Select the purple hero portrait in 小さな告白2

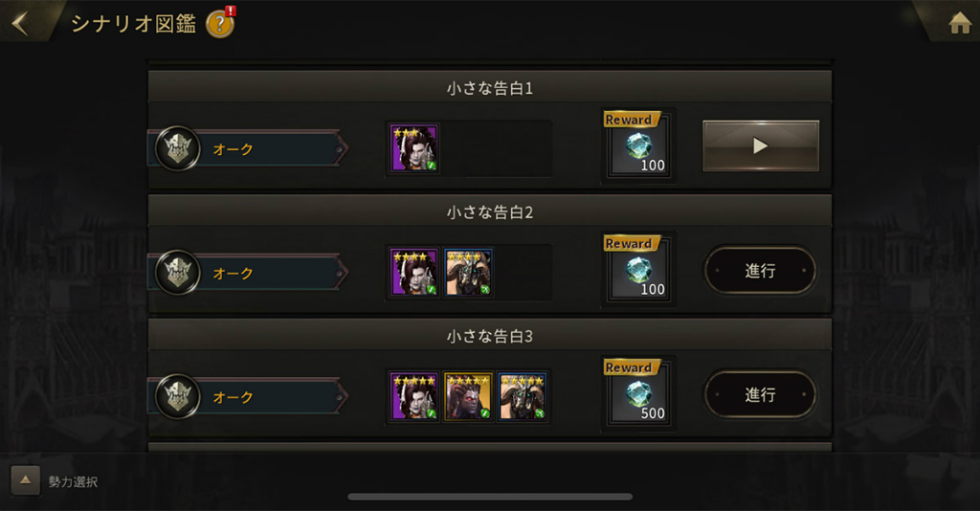[413, 273]
